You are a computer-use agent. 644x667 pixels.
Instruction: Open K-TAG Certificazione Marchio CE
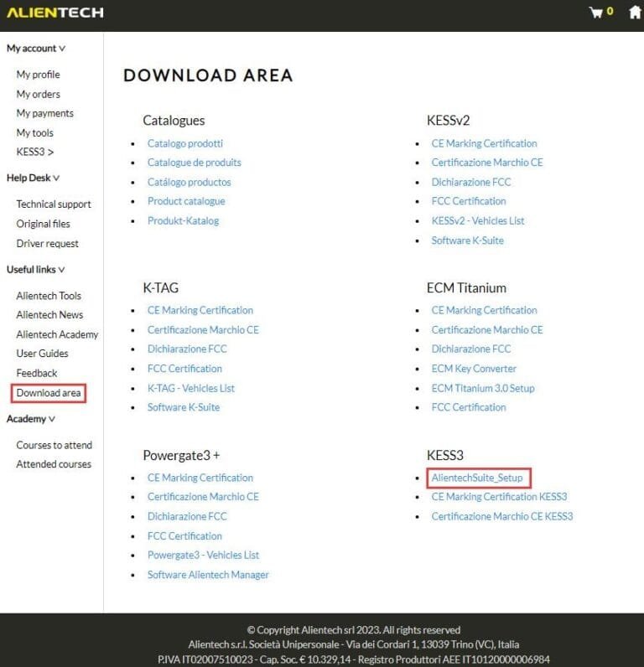pyautogui.click(x=203, y=329)
